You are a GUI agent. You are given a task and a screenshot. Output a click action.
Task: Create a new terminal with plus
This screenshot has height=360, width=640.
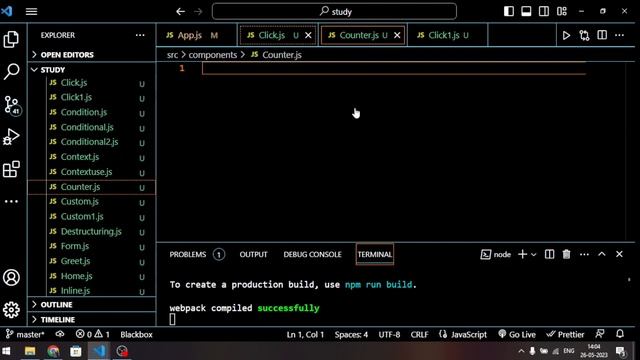coord(522,255)
